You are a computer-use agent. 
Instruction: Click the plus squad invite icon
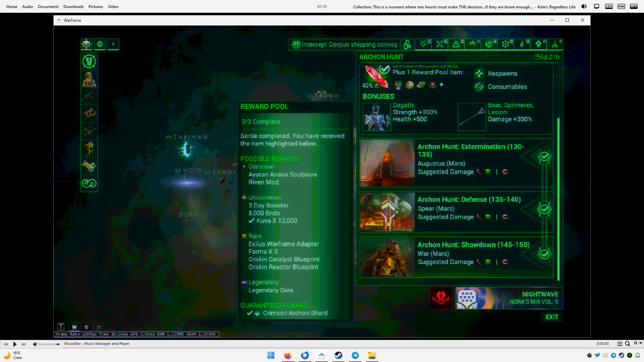(x=113, y=44)
